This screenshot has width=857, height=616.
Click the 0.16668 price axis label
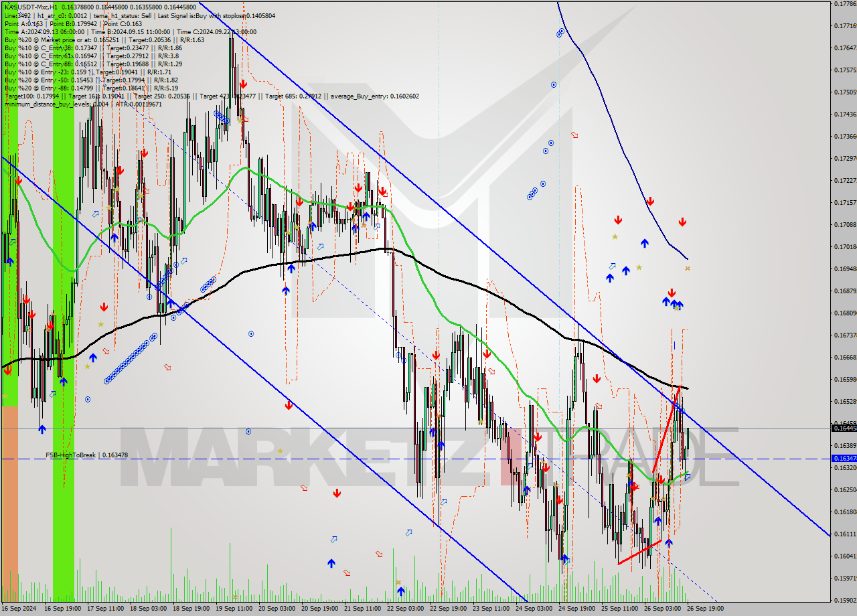[845, 357]
